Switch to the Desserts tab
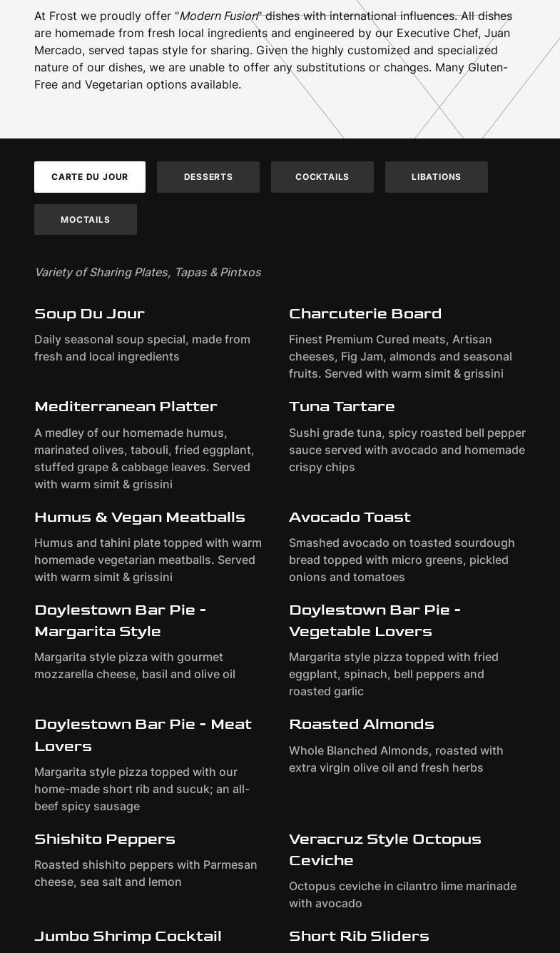Image resolution: width=560 pixels, height=953 pixels. click(x=208, y=177)
